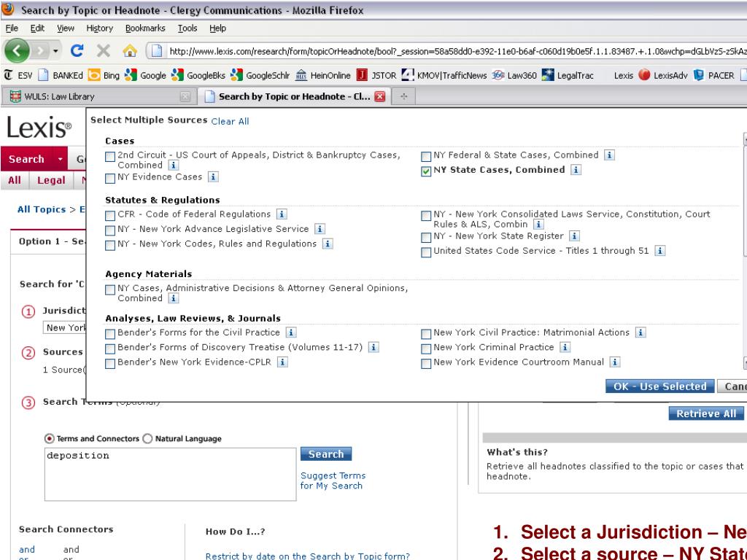Screen dimensions: 747x560
Task: Show info for NY State Cases, Combined
Action: 576,170
